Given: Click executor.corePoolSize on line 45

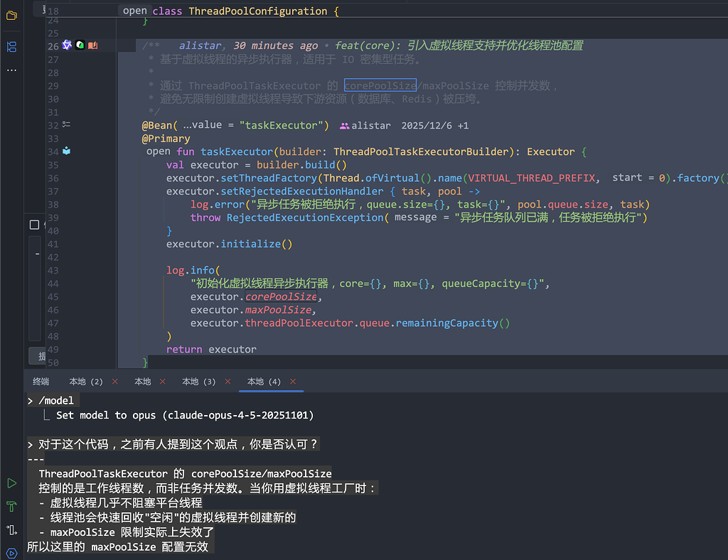Looking at the screenshot, I should [x=256, y=296].
